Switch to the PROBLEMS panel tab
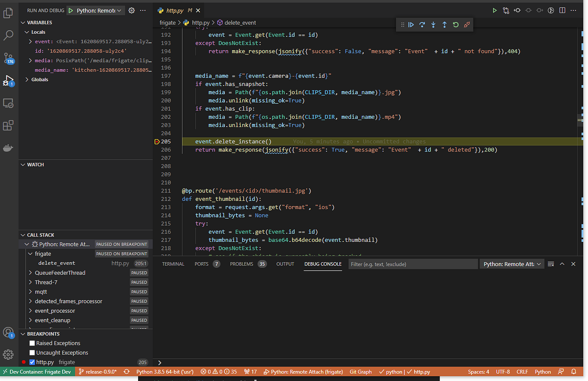This screenshot has width=588, height=381. coord(241,264)
